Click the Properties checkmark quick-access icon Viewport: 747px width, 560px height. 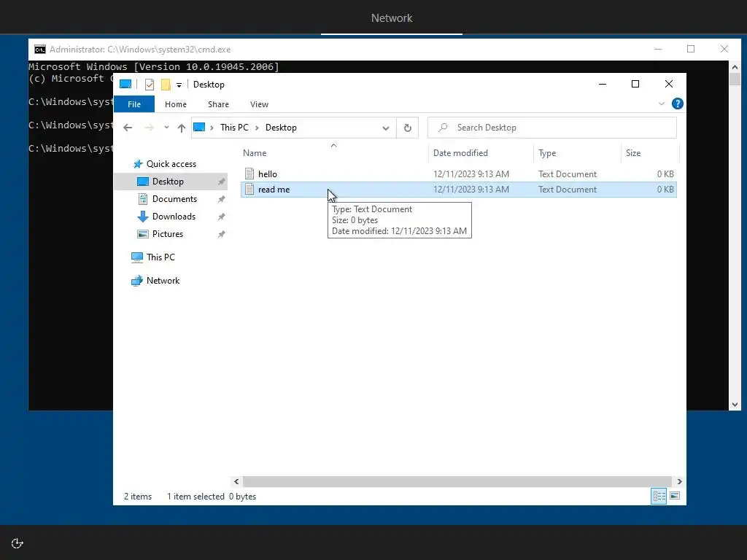point(149,85)
